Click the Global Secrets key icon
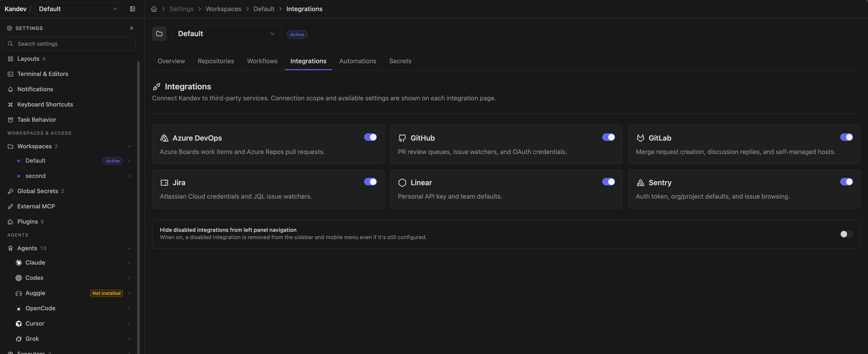Screen dimensions: 868x354 tap(10, 191)
